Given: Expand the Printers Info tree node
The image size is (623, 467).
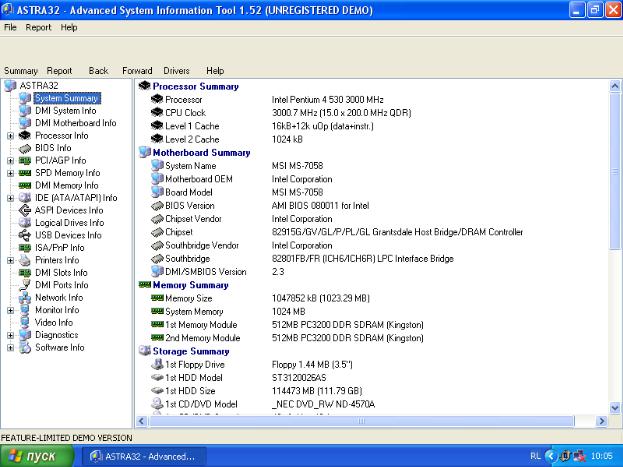Looking at the screenshot, I should (10, 260).
